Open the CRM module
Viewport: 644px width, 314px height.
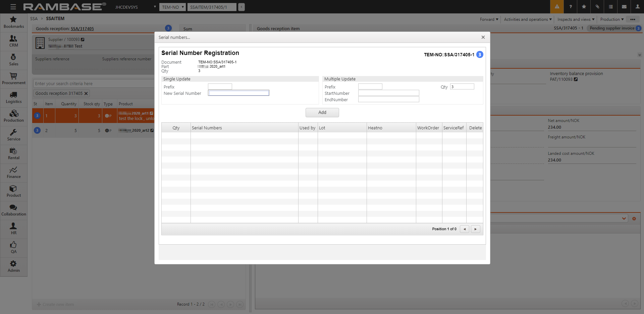click(13, 41)
